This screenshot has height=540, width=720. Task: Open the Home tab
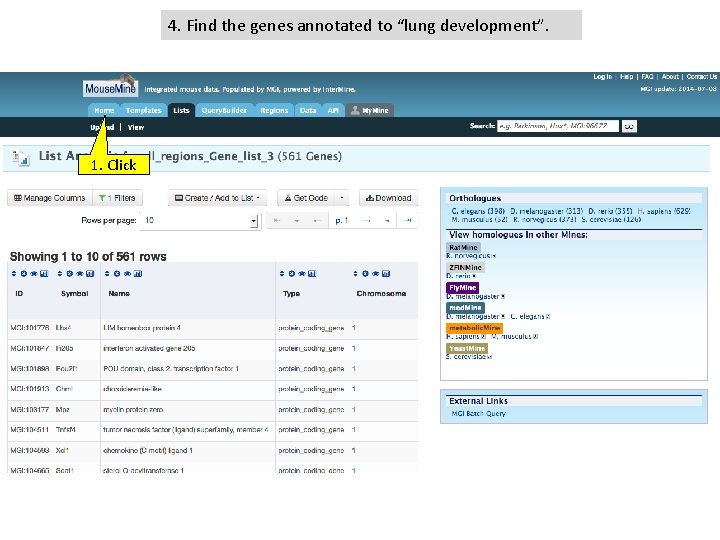104,111
